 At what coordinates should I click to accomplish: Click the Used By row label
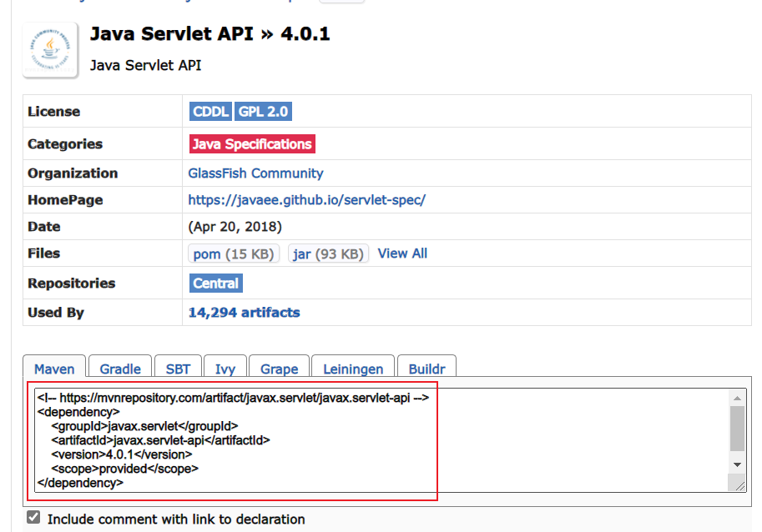(56, 313)
